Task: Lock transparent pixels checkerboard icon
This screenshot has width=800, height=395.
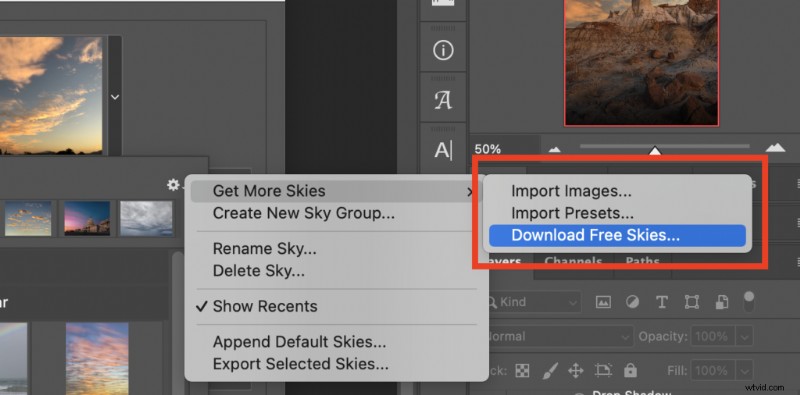Action: coord(522,371)
